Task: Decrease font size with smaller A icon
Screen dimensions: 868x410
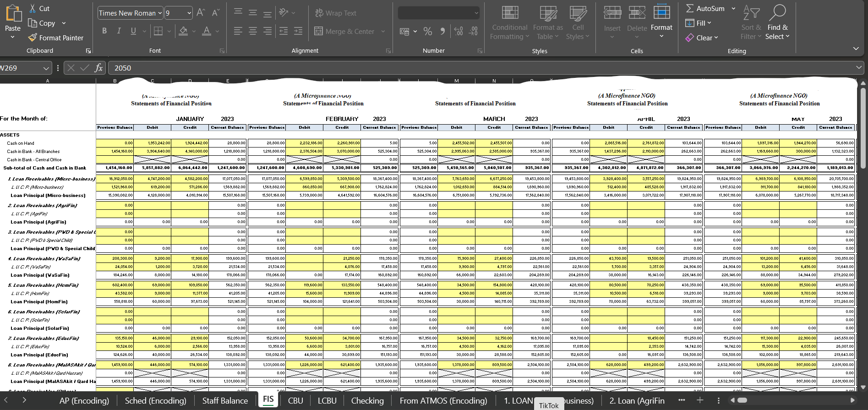Action: click(216, 13)
